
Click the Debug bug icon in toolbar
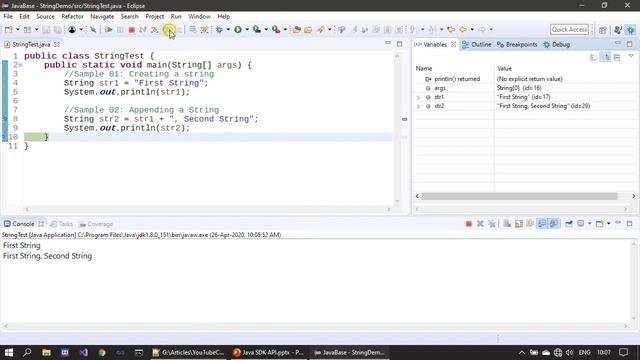219,29
